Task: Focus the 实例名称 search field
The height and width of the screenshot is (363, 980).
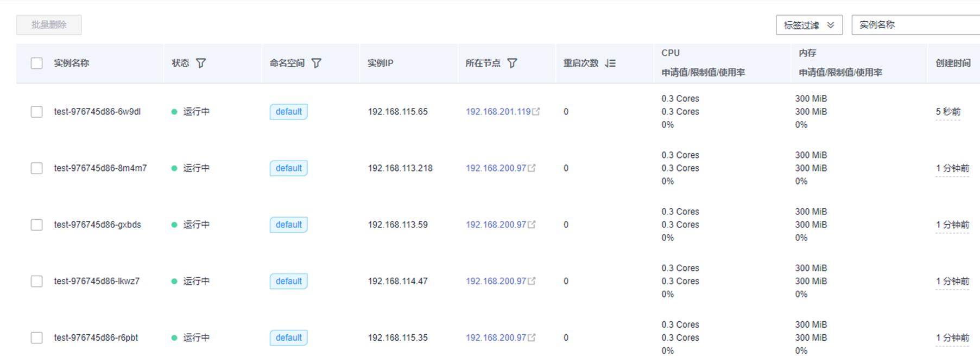Action: pos(915,25)
